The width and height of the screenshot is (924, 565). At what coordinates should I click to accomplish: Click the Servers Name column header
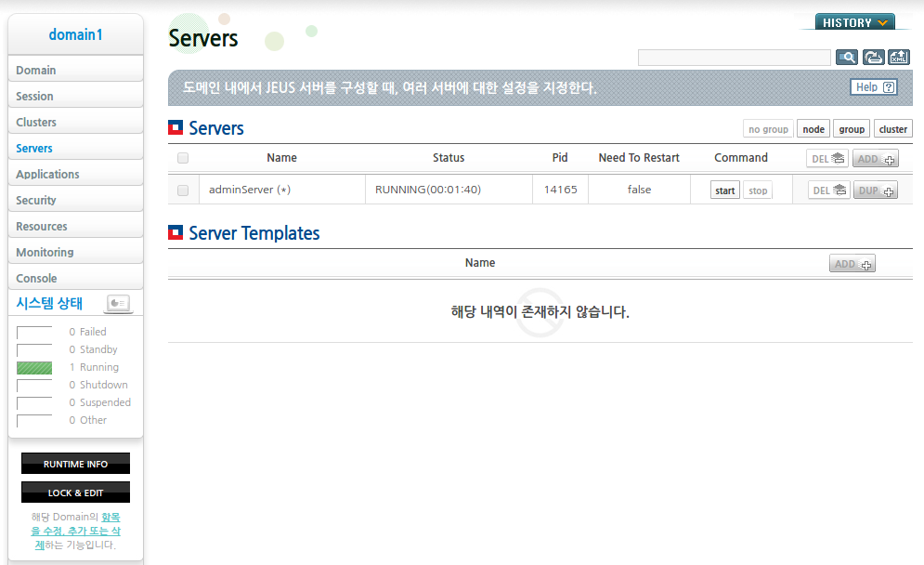tap(281, 157)
